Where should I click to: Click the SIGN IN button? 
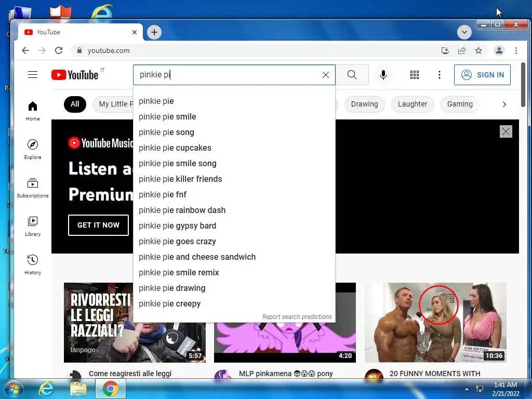click(x=482, y=75)
